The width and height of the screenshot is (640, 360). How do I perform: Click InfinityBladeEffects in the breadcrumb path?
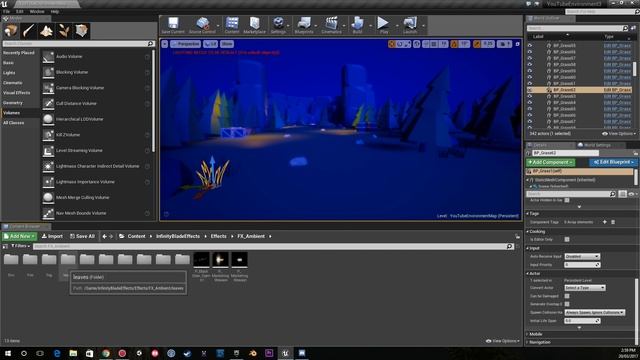(178, 236)
